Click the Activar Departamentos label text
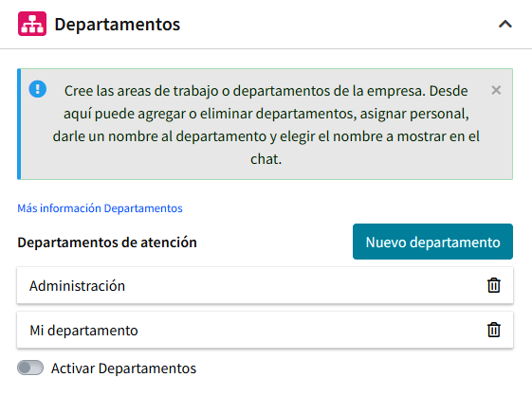532x395 pixels. click(123, 368)
